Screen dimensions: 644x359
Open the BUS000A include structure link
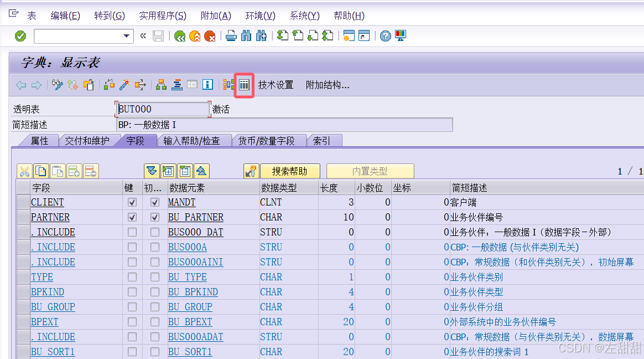click(188, 247)
